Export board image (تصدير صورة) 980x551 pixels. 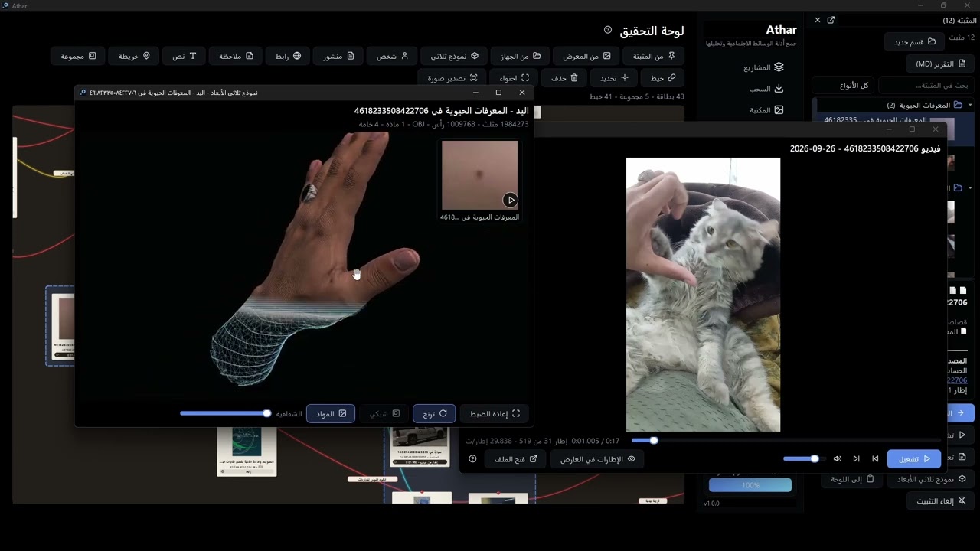[452, 78]
